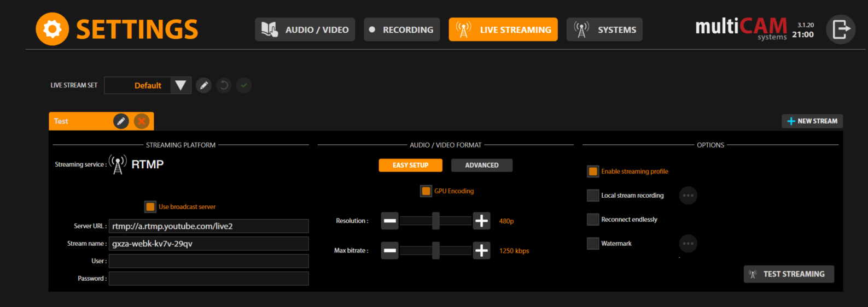Disable Enable streaming profile checkbox

click(x=593, y=172)
